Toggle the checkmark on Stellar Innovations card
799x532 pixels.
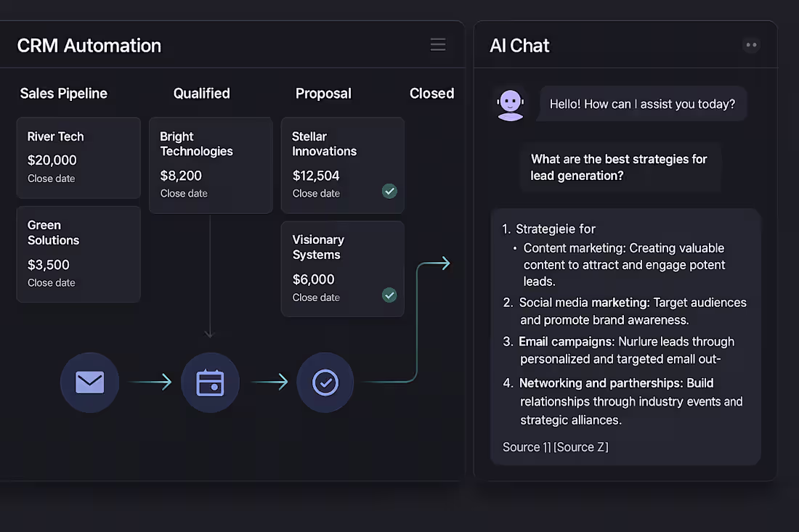389,191
